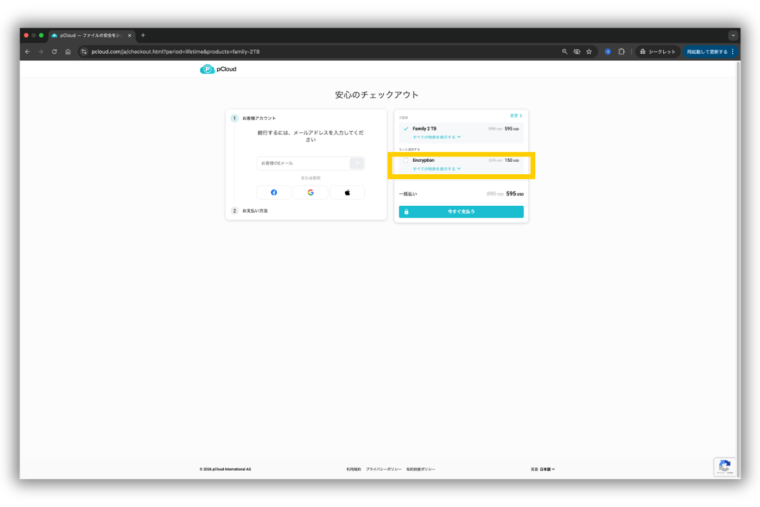Image resolution: width=760 pixels, height=507 pixels.
Task: Expand all benefits under Encryption
Action: [x=436, y=169]
